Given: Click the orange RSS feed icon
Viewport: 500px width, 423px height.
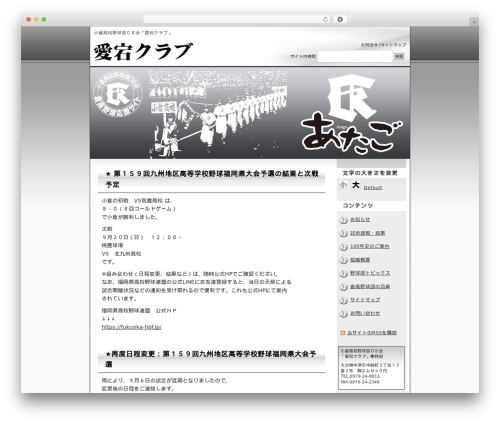Looking at the screenshot, I should (x=343, y=333).
